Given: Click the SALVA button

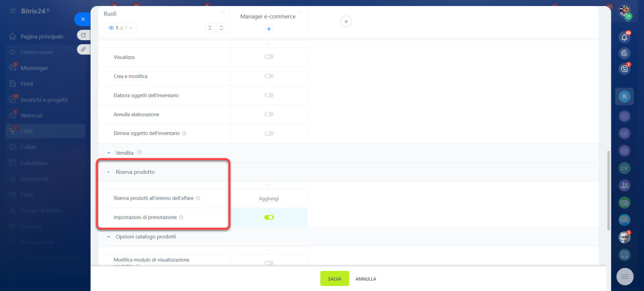Looking at the screenshot, I should point(335,279).
